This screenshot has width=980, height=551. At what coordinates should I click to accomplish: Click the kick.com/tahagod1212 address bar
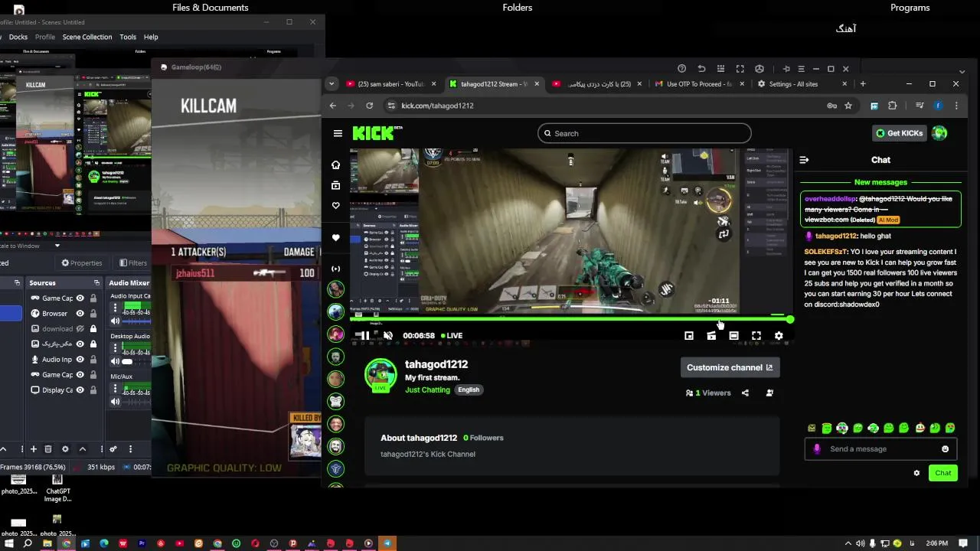(605, 106)
